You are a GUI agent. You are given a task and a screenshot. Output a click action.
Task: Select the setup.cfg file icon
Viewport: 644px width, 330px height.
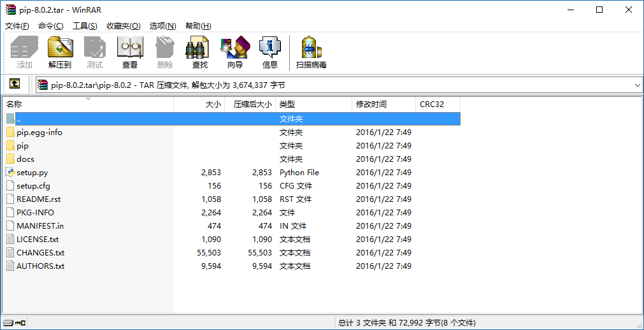click(x=11, y=186)
